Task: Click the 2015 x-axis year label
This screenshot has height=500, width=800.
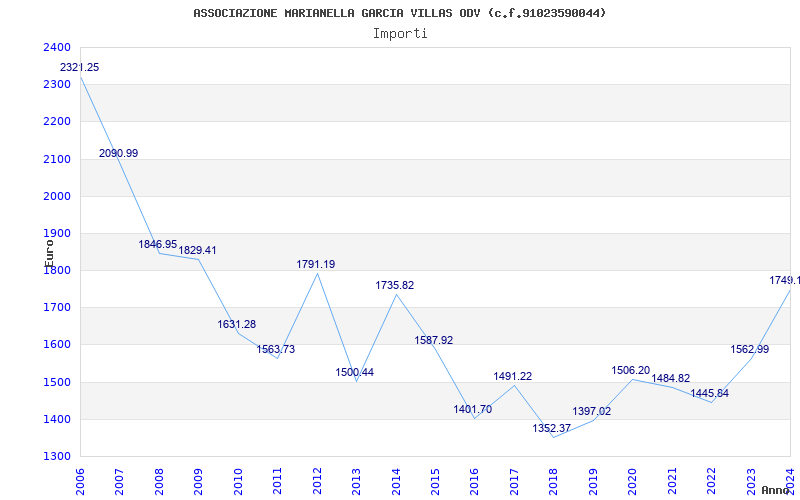Action: 435,481
